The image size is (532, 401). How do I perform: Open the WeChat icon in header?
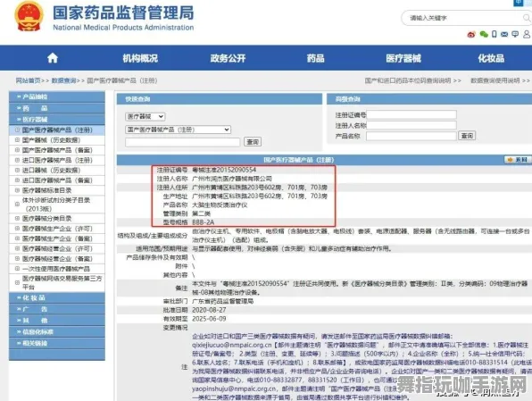(484, 34)
